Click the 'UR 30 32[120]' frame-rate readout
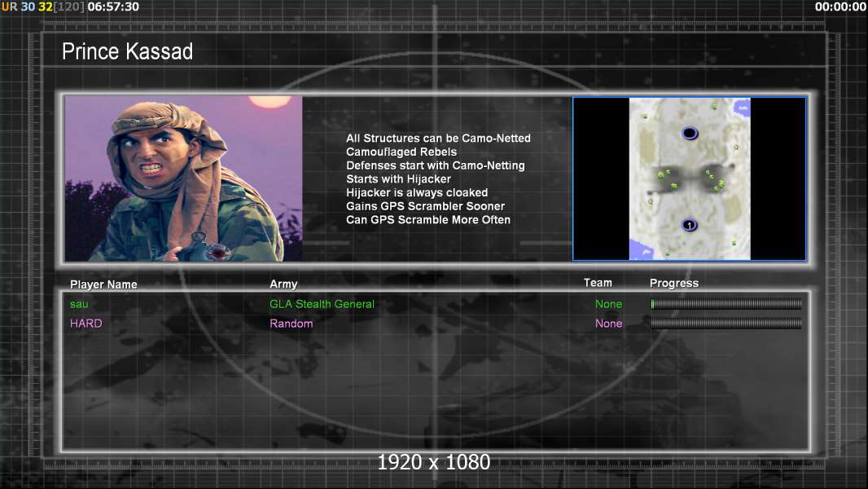Image resolution: width=868 pixels, height=489 pixels. [x=43, y=7]
